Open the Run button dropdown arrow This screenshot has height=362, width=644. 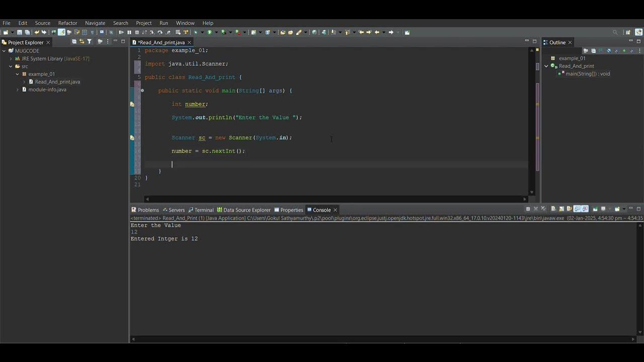tap(215, 32)
